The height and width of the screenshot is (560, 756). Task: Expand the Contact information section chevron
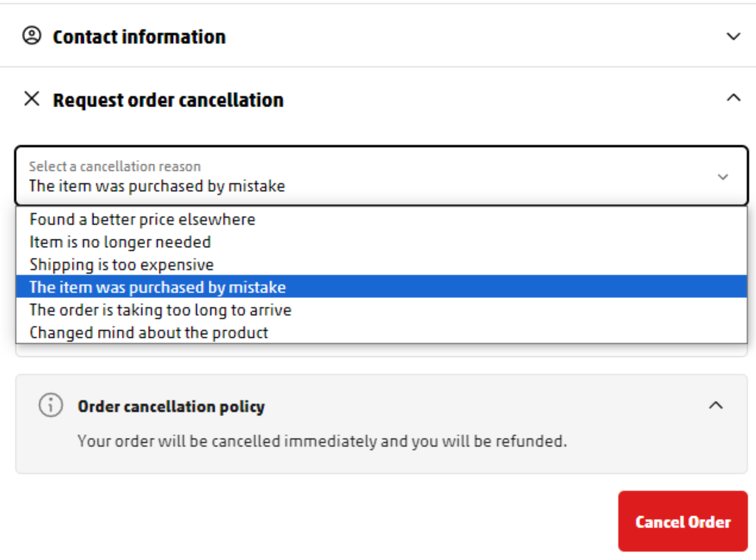733,37
